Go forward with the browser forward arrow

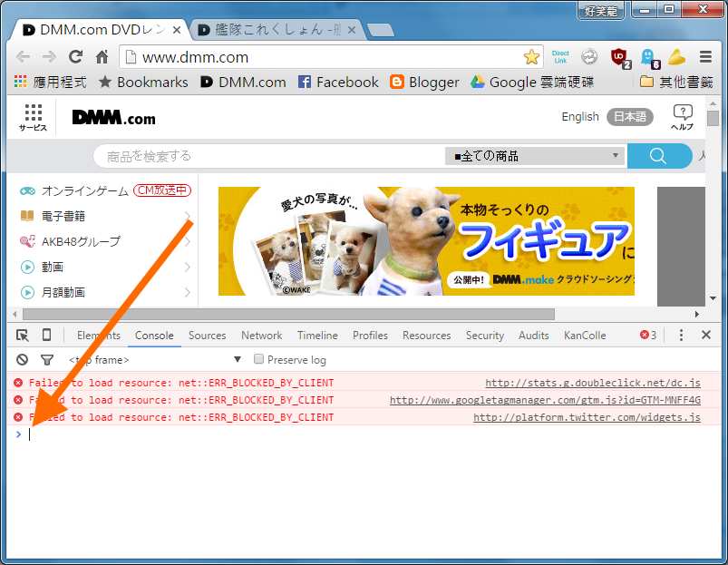point(49,57)
